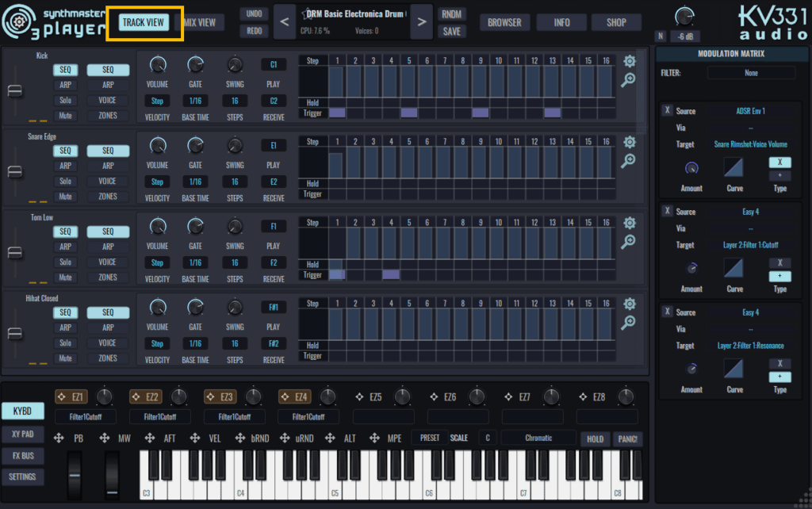
Task: Click the ALT modulation drag icon
Action: 331,438
